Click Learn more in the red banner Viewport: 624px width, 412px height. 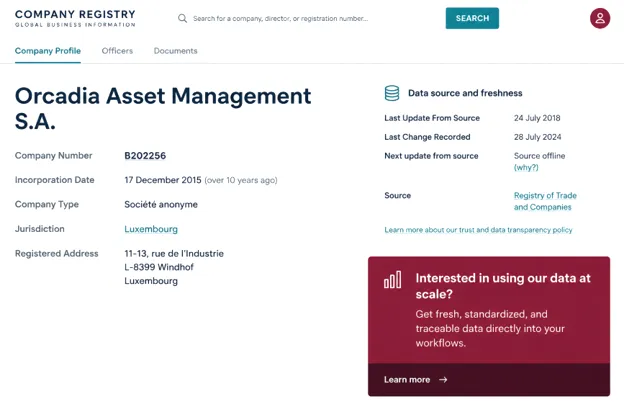(x=407, y=380)
